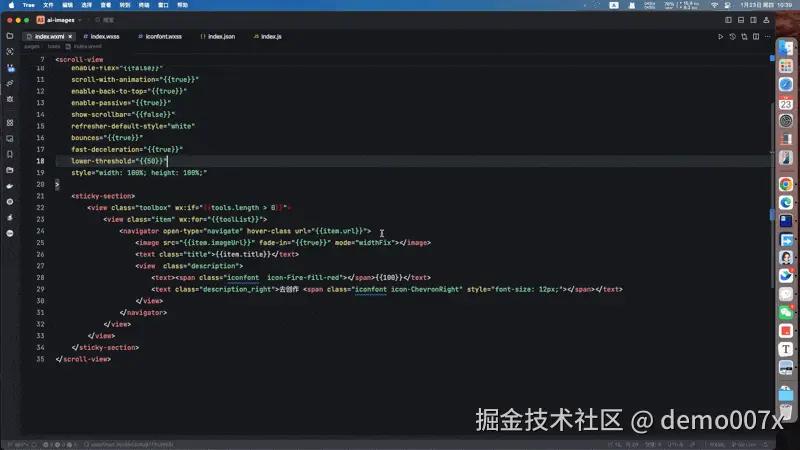Open the 文件 menu in the menu bar
Viewport: 800px width, 450px height.
coord(48,5)
